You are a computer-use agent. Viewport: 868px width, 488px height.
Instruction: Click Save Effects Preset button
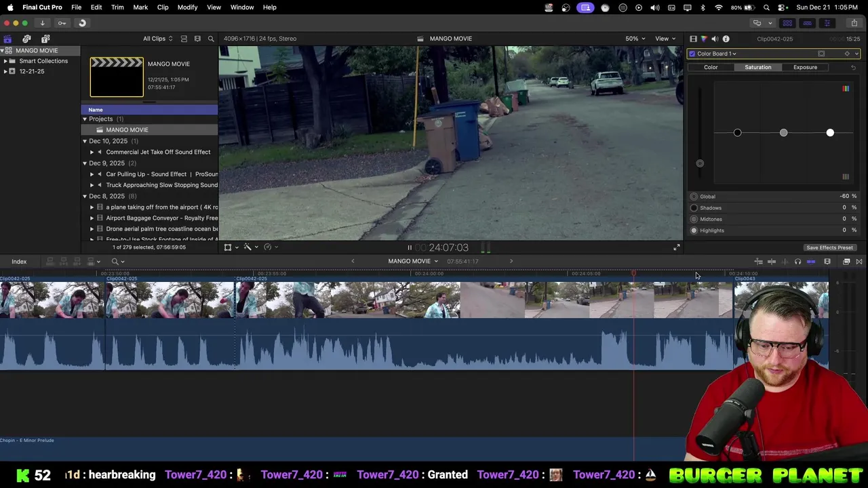point(829,247)
